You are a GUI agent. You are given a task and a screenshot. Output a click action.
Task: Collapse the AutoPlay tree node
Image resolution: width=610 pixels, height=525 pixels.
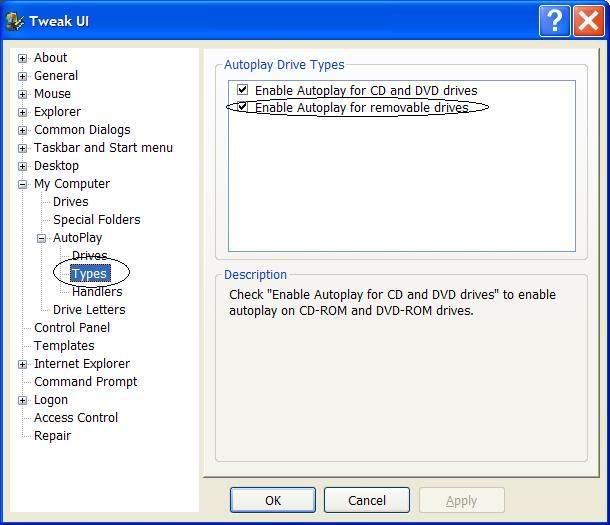tap(41, 238)
